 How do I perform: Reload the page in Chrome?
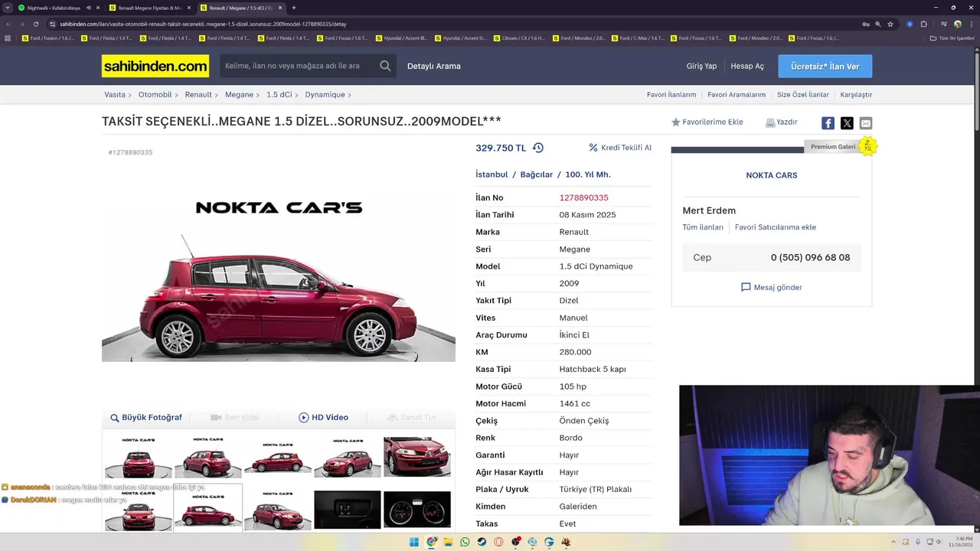tap(35, 24)
